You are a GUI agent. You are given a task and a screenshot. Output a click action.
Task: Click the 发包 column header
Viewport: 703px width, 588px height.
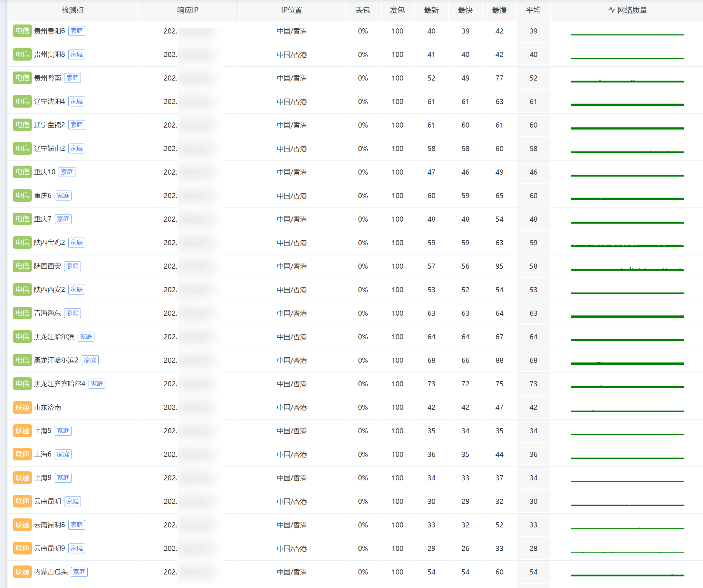pyautogui.click(x=397, y=10)
